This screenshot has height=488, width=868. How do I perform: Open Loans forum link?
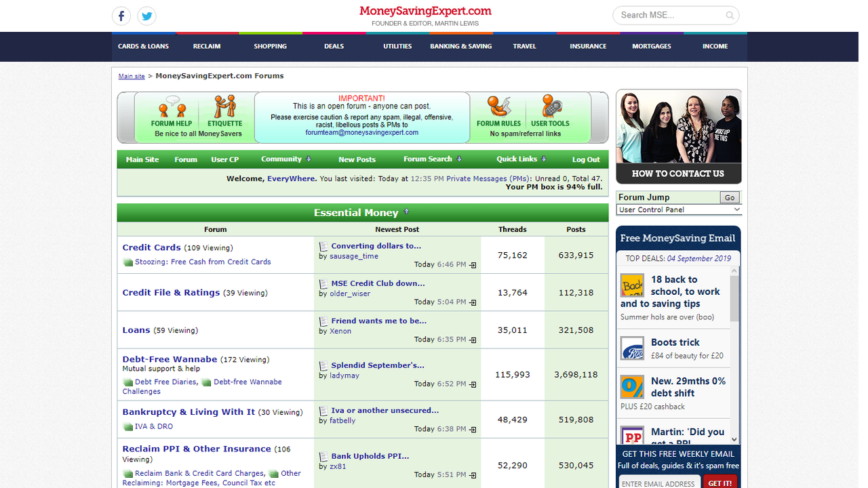[136, 330]
